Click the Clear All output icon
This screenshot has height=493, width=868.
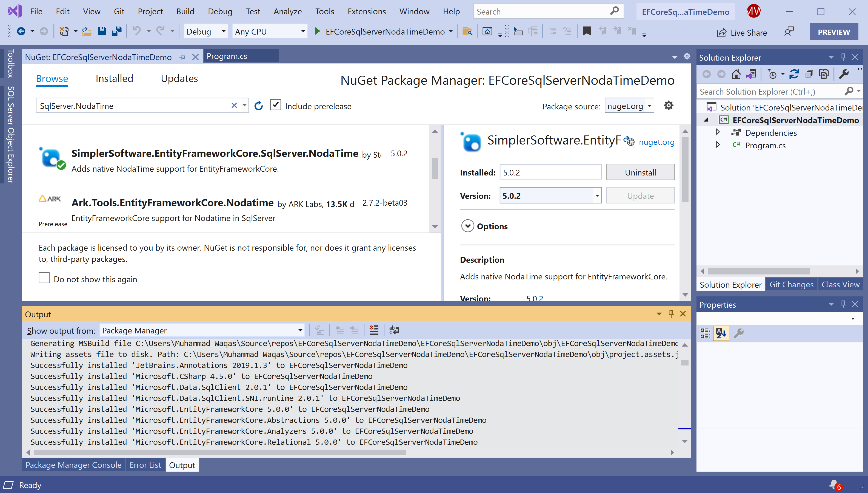click(x=374, y=330)
